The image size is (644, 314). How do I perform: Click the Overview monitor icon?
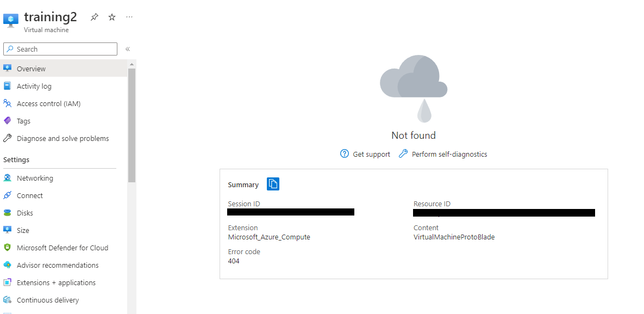8,69
